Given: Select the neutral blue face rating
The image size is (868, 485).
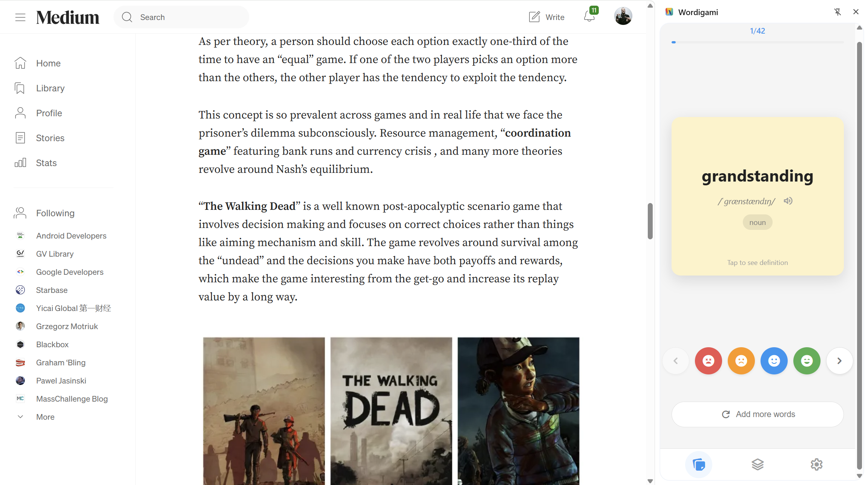Looking at the screenshot, I should pyautogui.click(x=774, y=360).
